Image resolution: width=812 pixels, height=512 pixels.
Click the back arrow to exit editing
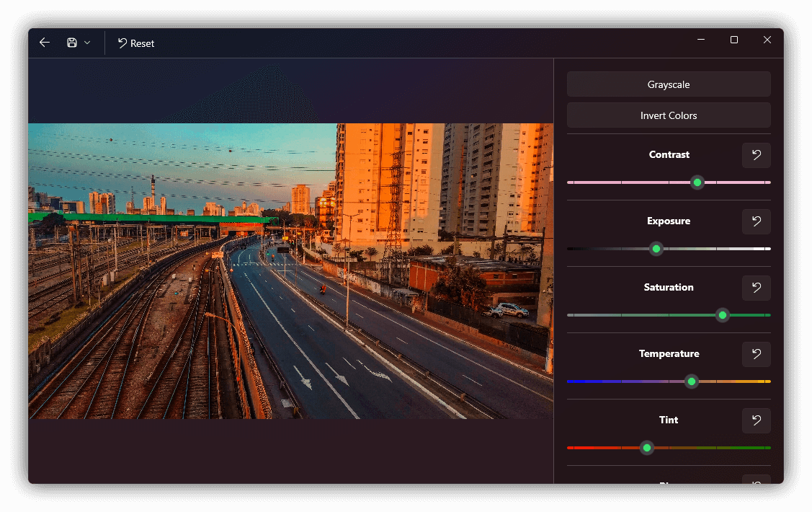[x=44, y=42]
